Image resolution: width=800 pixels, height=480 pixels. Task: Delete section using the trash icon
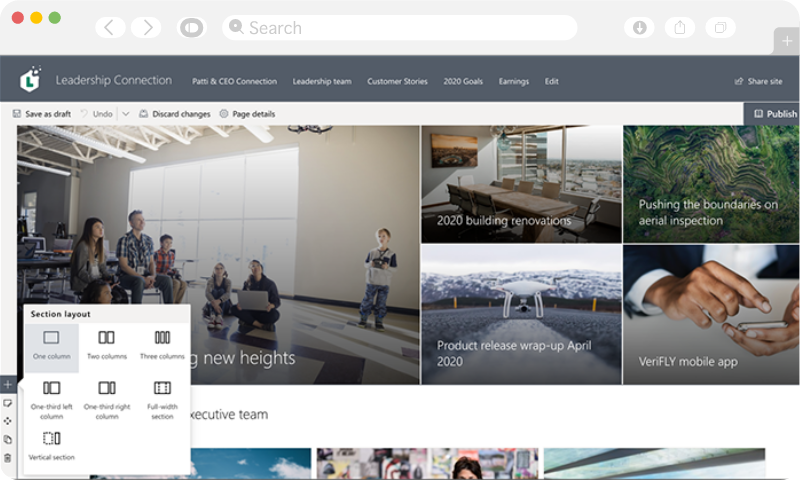[x=7, y=457]
